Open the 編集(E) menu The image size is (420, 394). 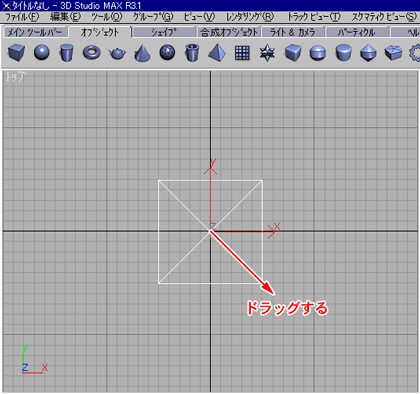tap(65, 16)
